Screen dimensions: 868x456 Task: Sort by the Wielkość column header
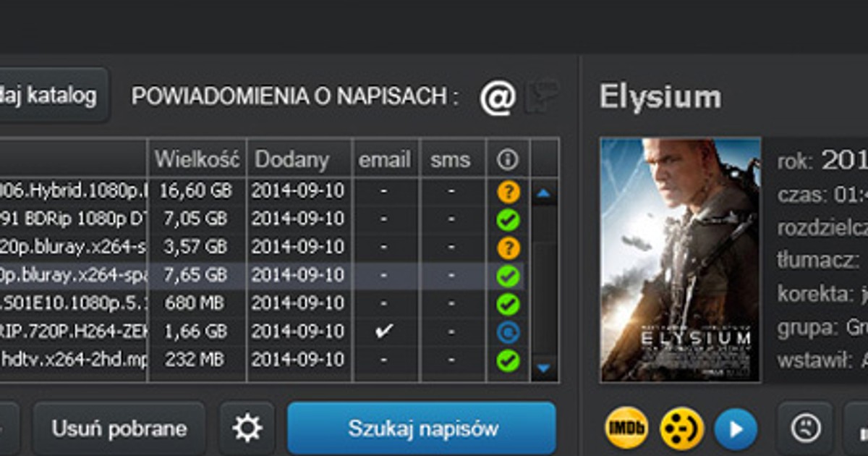pos(199,159)
